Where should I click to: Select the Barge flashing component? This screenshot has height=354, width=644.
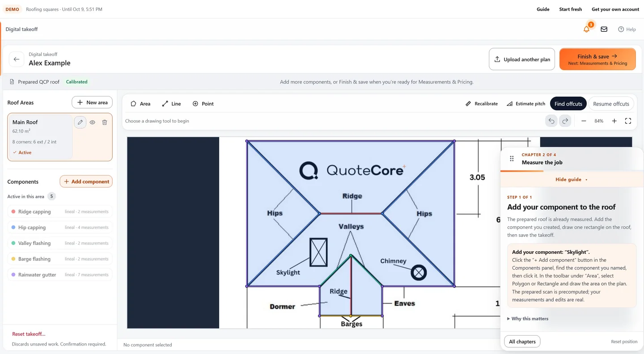tap(60, 259)
